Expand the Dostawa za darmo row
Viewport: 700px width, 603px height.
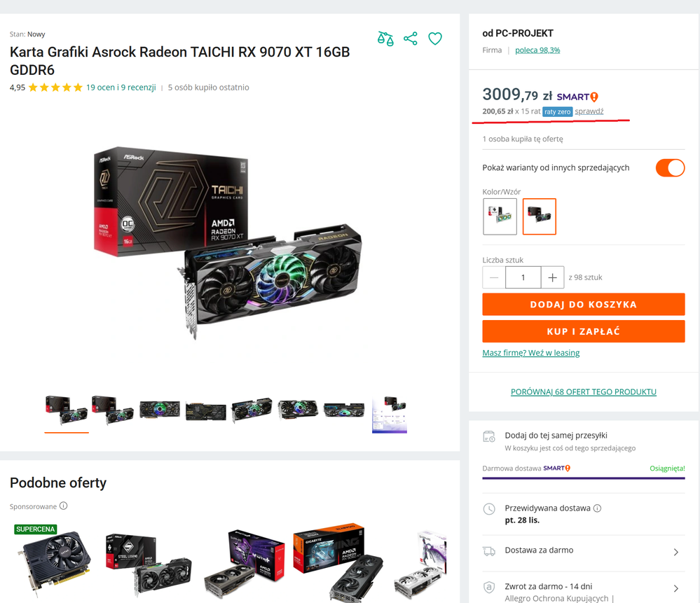675,552
